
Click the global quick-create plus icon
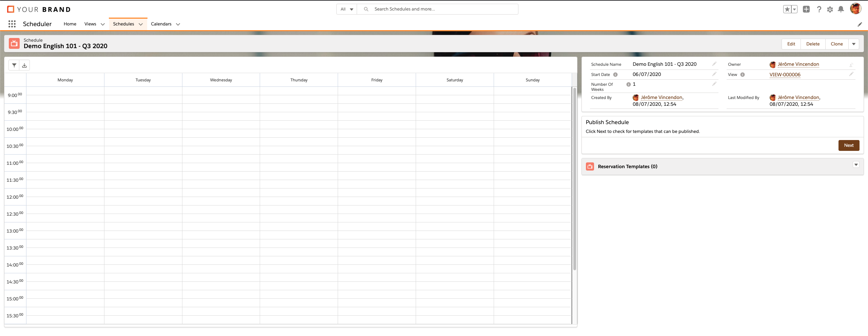click(807, 9)
